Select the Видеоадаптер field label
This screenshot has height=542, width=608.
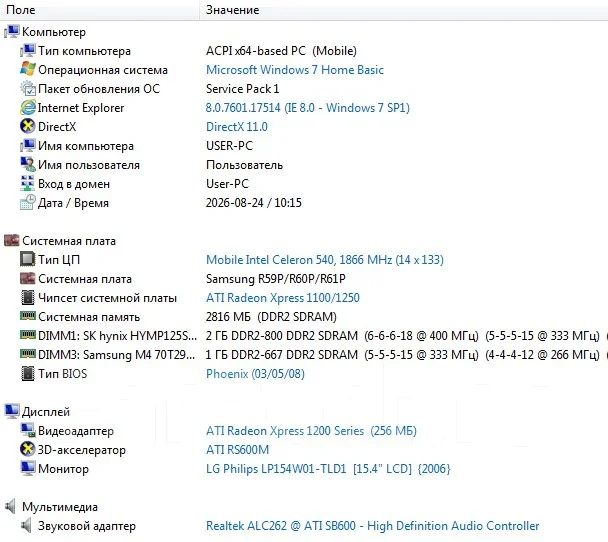point(76,431)
